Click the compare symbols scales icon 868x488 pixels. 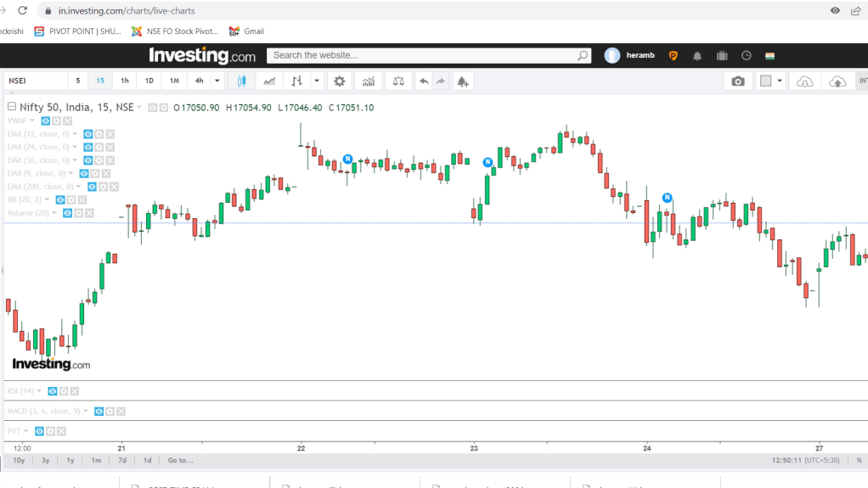397,81
